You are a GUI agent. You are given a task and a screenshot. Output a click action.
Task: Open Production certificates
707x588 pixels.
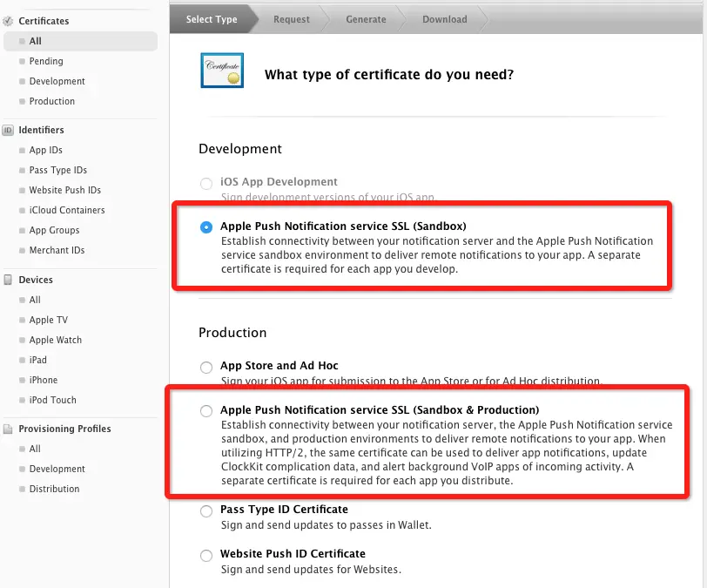tap(52, 101)
